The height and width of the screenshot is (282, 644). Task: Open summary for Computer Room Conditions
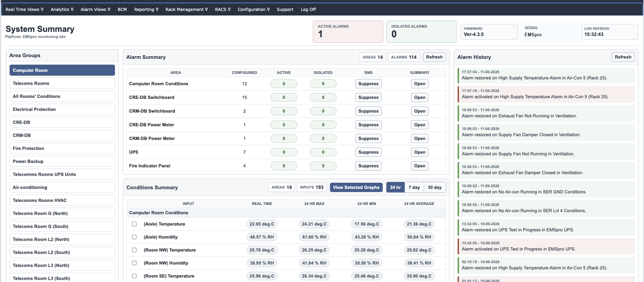[x=420, y=84]
